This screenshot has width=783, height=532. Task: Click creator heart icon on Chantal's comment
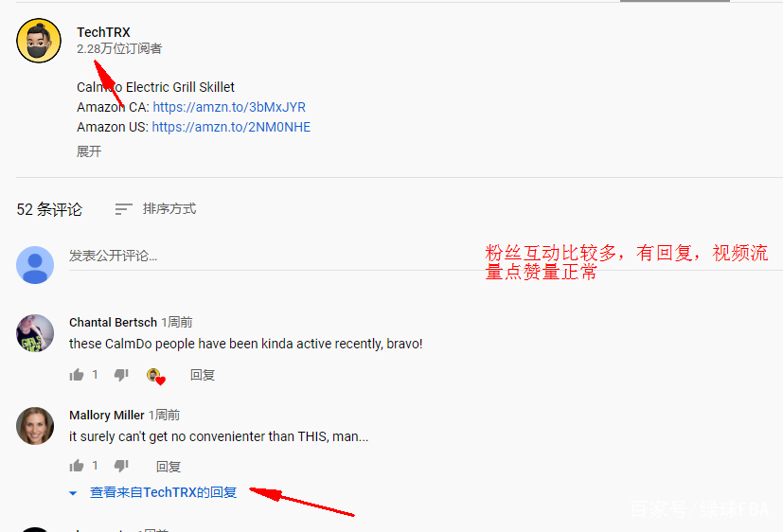pos(156,377)
